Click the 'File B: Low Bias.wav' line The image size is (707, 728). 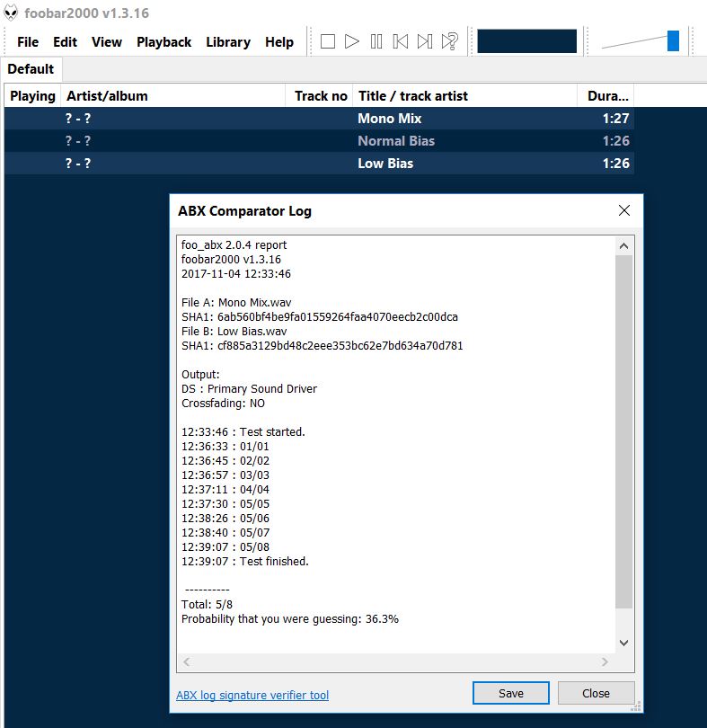coord(234,332)
